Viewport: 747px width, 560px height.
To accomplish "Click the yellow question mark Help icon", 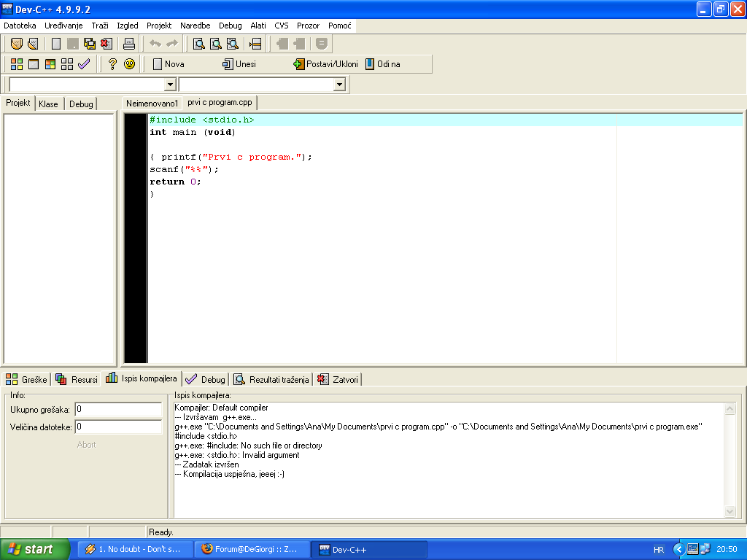I will 112,64.
